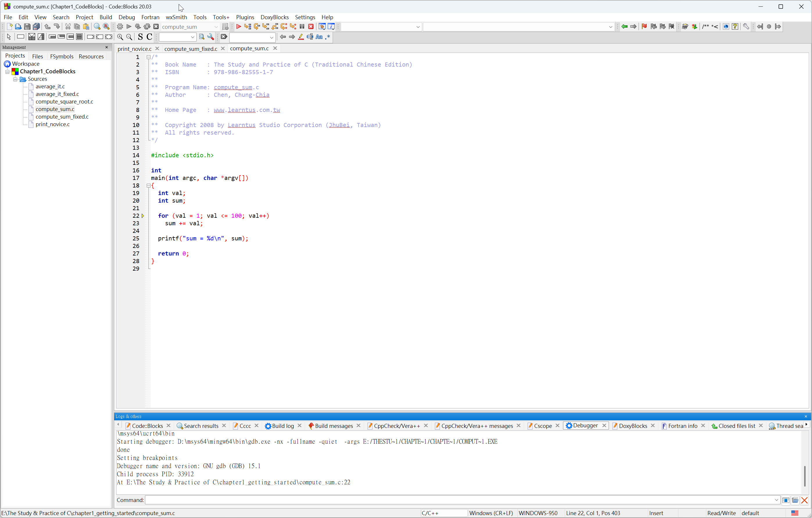
Task: Click the Build gear icon
Action: click(x=120, y=27)
